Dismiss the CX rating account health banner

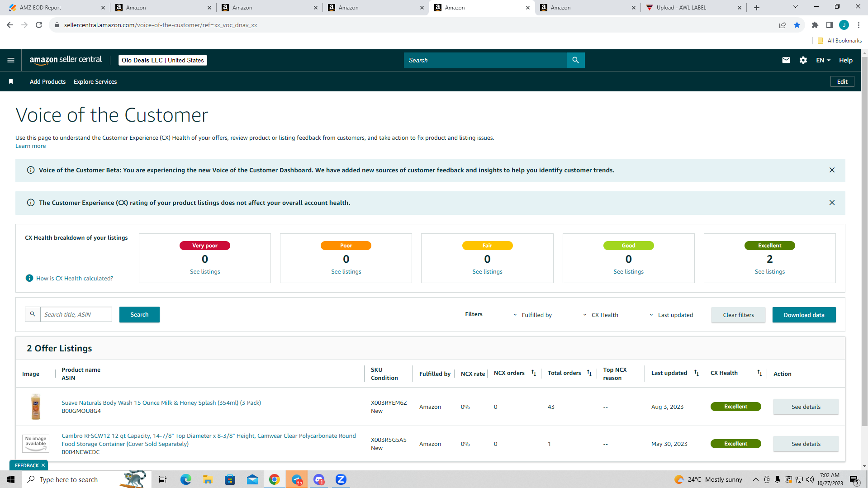tap(832, 203)
